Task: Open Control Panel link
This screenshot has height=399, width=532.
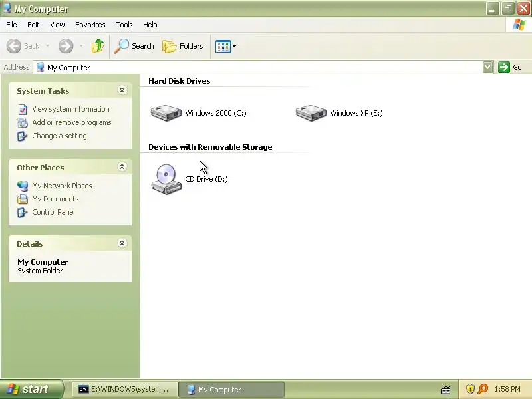Action: pyautogui.click(x=53, y=211)
